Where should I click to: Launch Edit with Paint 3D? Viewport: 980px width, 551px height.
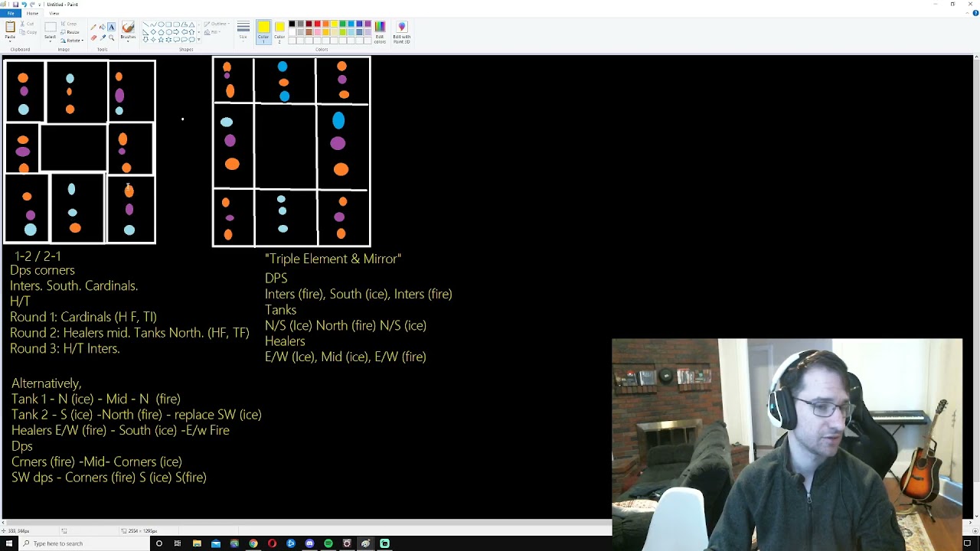[401, 32]
